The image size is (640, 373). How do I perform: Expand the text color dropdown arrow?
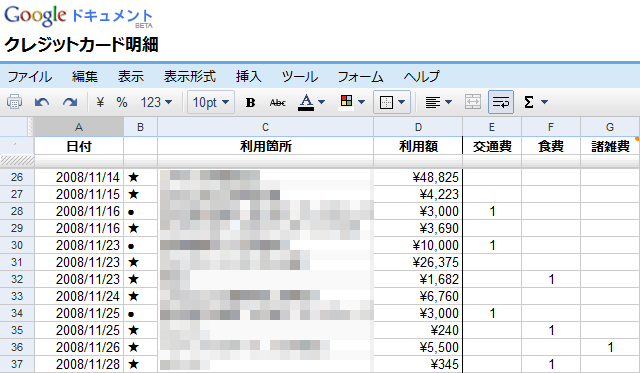[x=322, y=102]
